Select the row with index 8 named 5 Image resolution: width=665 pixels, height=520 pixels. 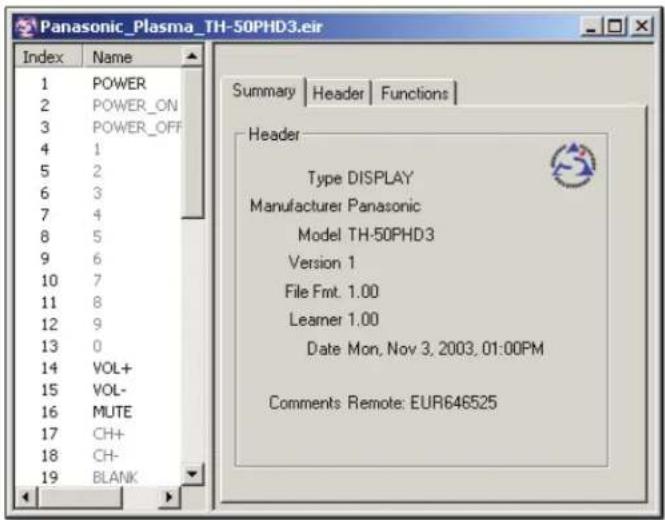[98, 237]
